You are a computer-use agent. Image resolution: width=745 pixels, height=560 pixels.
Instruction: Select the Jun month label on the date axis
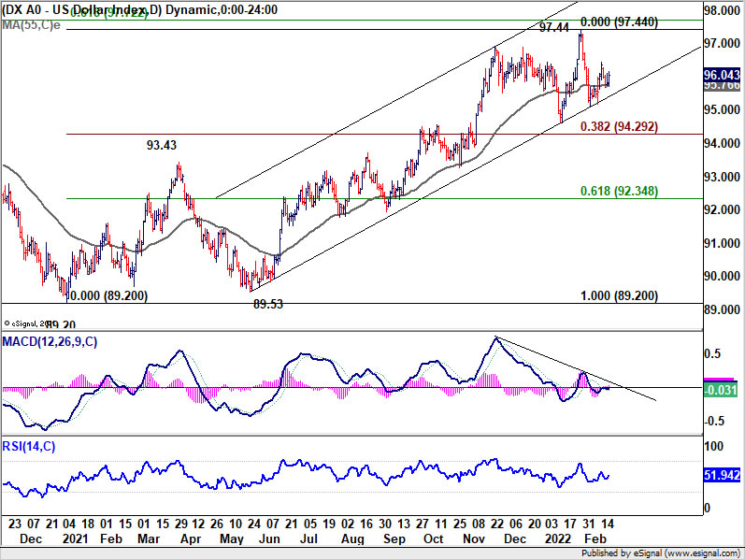tap(269, 539)
